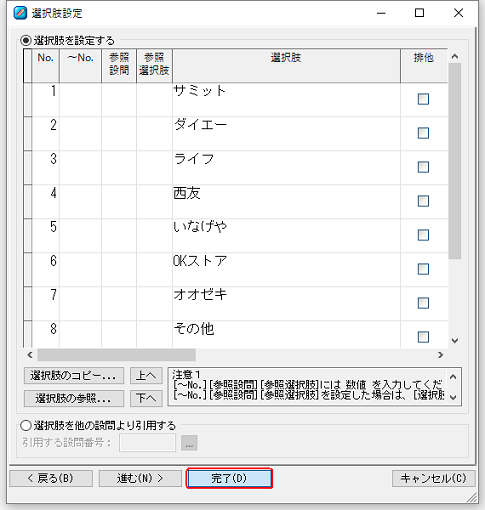Move the selected choice up with 上へ

[146, 376]
